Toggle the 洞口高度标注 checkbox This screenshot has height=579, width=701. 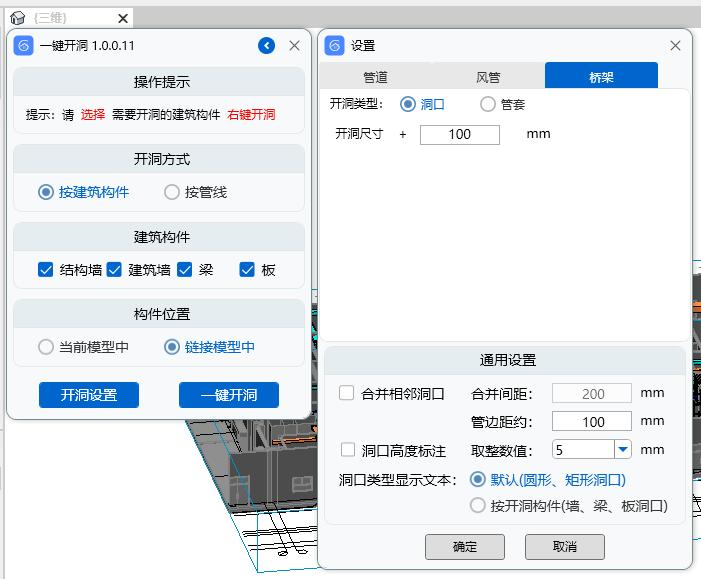347,450
